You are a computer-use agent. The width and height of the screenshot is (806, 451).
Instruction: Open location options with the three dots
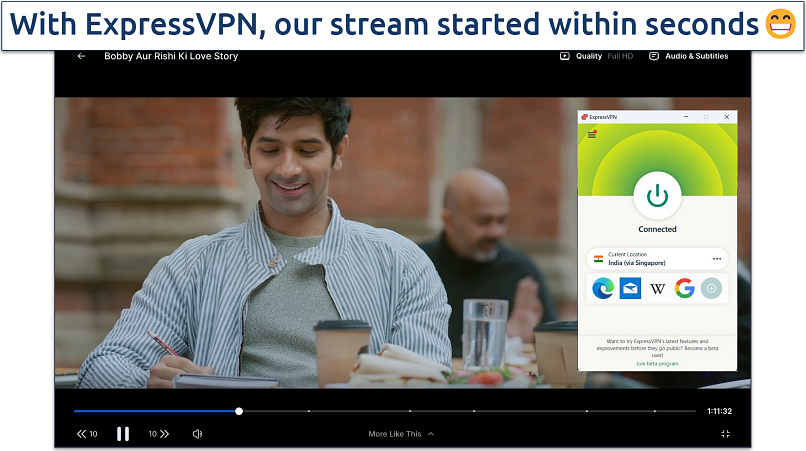[717, 259]
